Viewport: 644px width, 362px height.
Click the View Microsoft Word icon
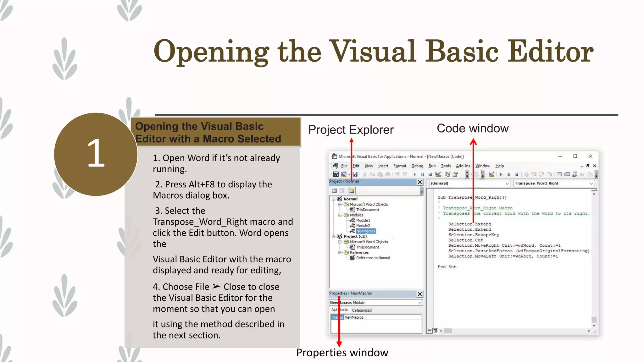click(x=336, y=174)
